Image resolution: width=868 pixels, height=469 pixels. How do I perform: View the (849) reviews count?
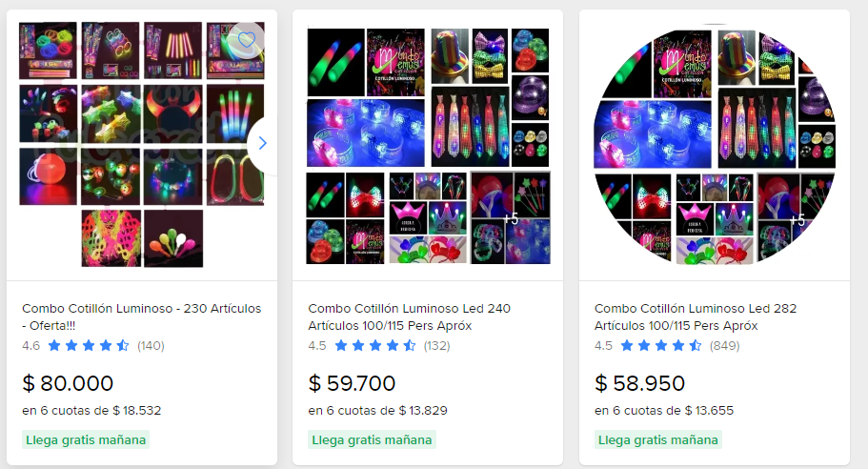point(725,346)
